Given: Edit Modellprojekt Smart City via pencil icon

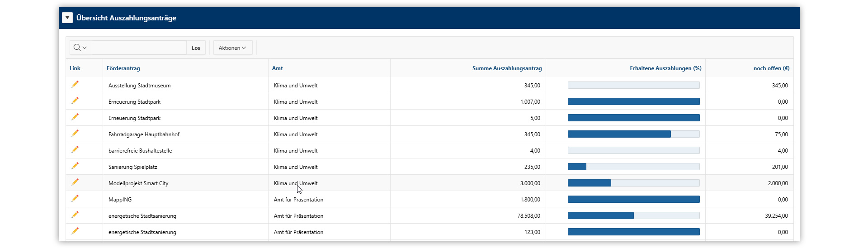Looking at the screenshot, I should [75, 182].
